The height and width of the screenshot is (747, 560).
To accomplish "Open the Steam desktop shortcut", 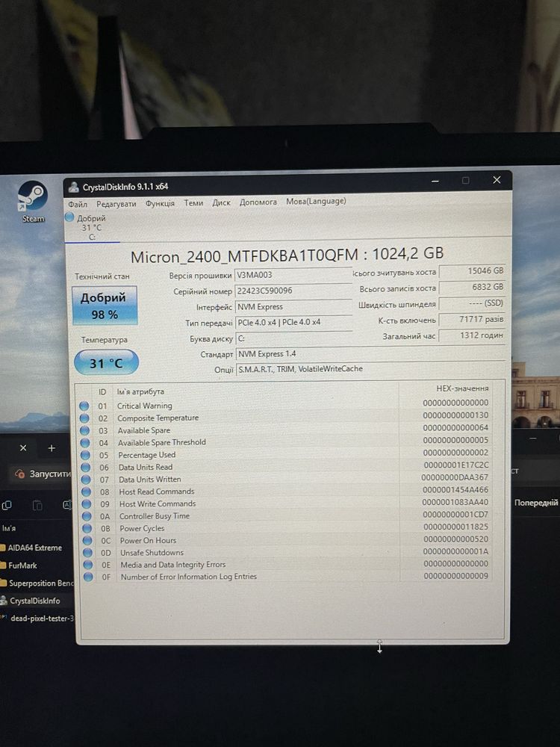I will pos(33,202).
